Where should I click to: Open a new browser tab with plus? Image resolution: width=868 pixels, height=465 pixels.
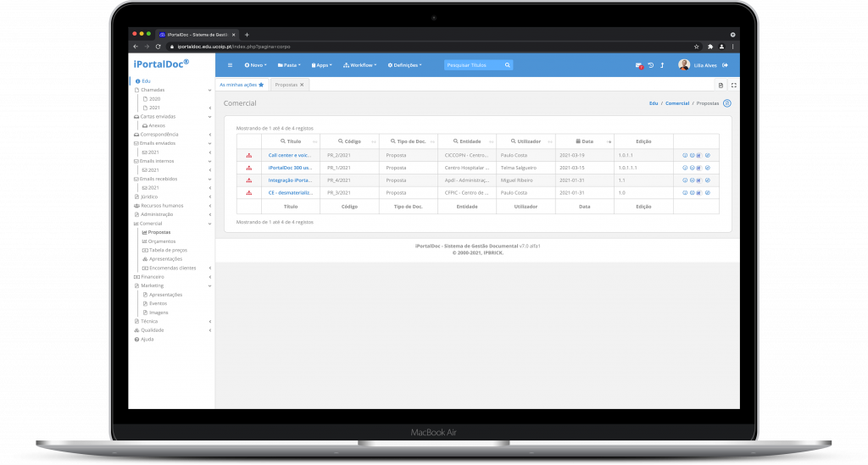(x=247, y=35)
